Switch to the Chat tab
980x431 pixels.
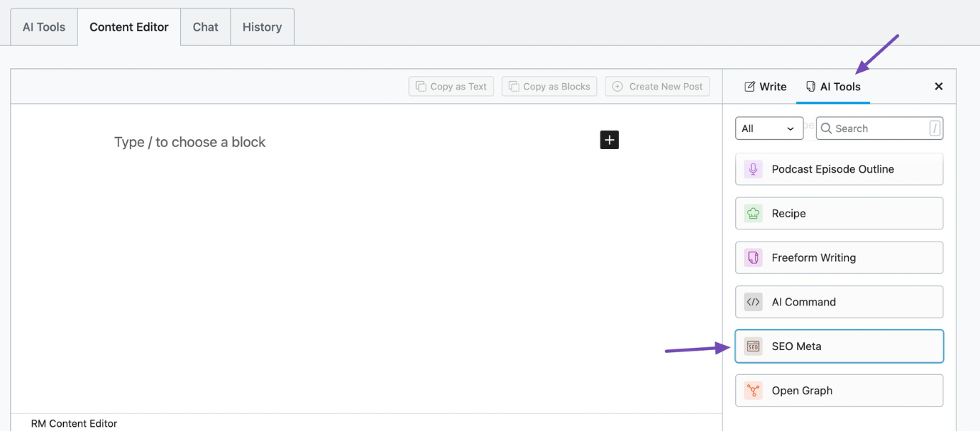(x=205, y=27)
